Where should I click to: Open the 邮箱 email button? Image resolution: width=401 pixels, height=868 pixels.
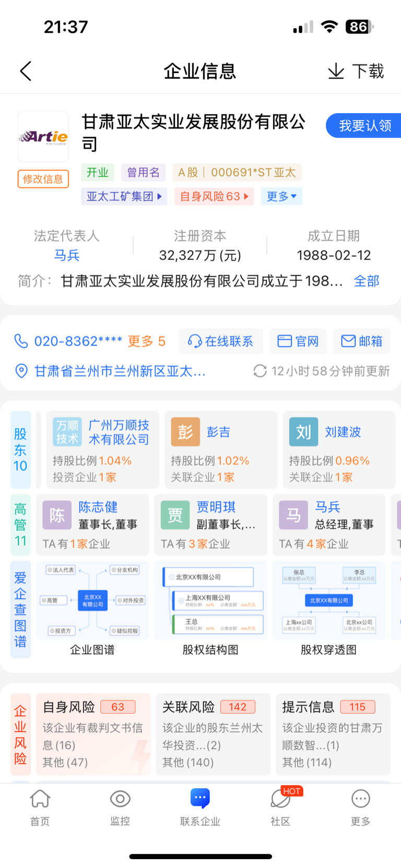(x=362, y=341)
